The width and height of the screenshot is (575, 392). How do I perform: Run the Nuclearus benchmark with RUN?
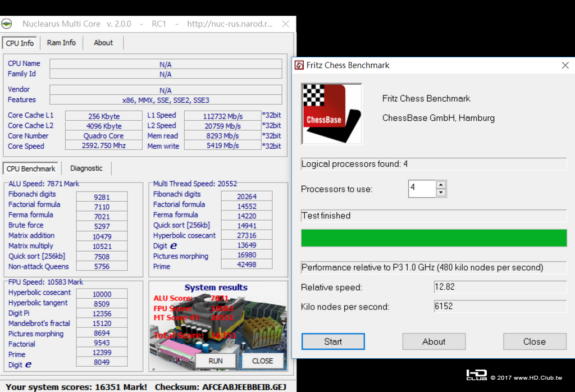(216, 361)
